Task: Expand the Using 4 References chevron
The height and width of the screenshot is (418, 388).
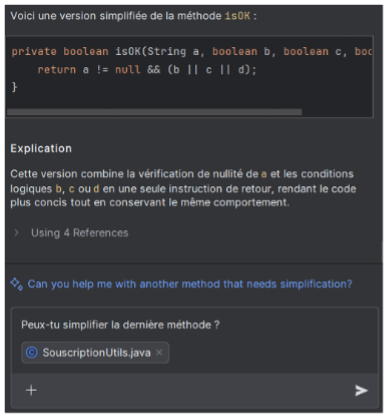Action: [16, 233]
